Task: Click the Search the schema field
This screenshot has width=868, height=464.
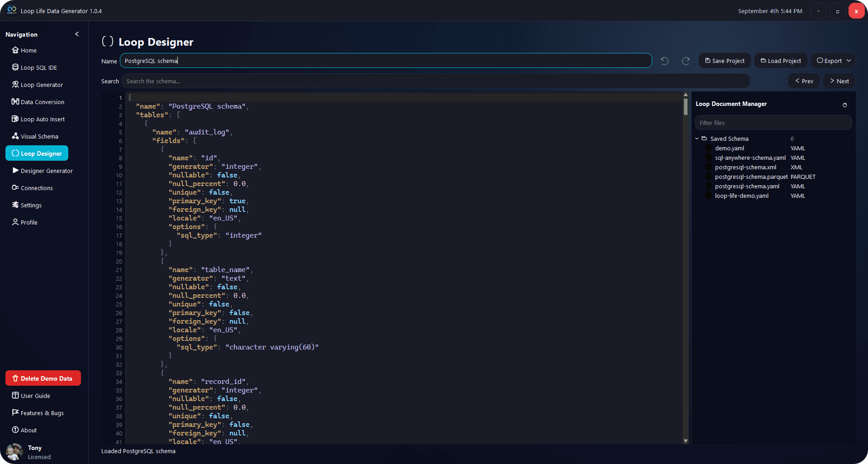Action: tap(435, 81)
